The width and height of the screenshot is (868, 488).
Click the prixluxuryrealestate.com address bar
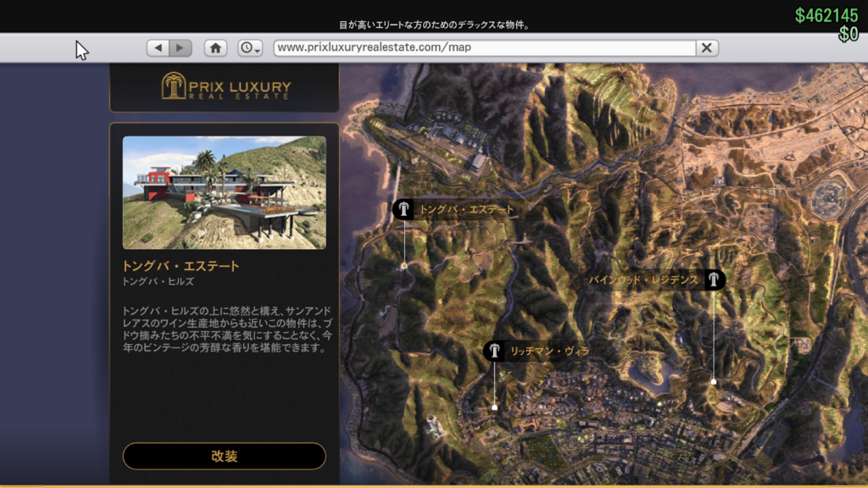click(x=483, y=47)
